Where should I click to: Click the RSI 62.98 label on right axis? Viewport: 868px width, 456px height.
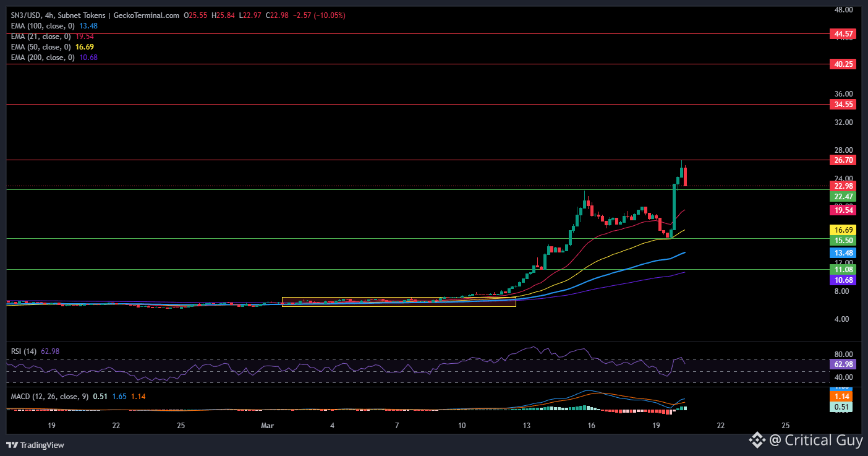click(x=844, y=364)
